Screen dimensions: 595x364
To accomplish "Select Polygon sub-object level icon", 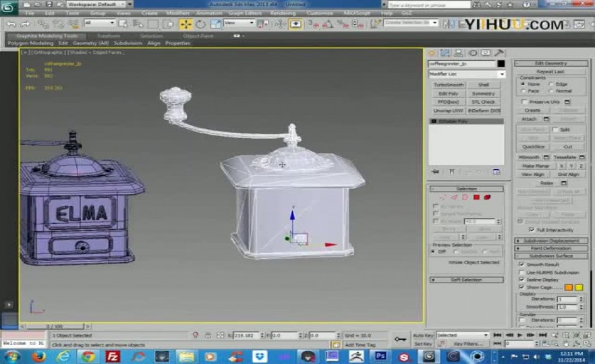I will coord(476,197).
